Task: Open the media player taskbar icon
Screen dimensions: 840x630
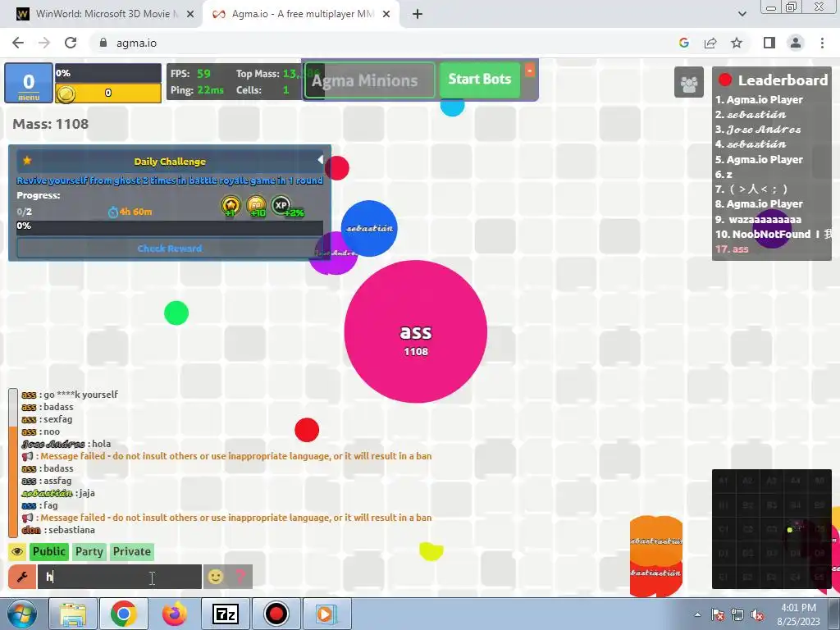Action: (x=326, y=614)
